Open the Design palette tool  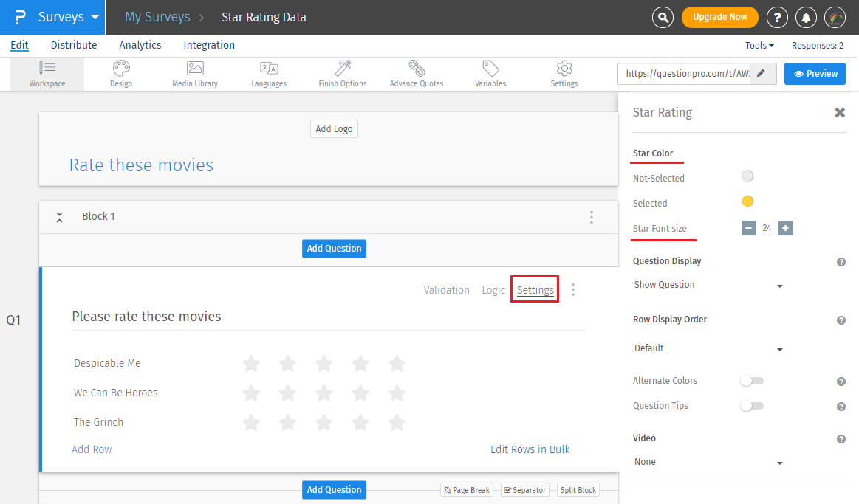tap(121, 74)
